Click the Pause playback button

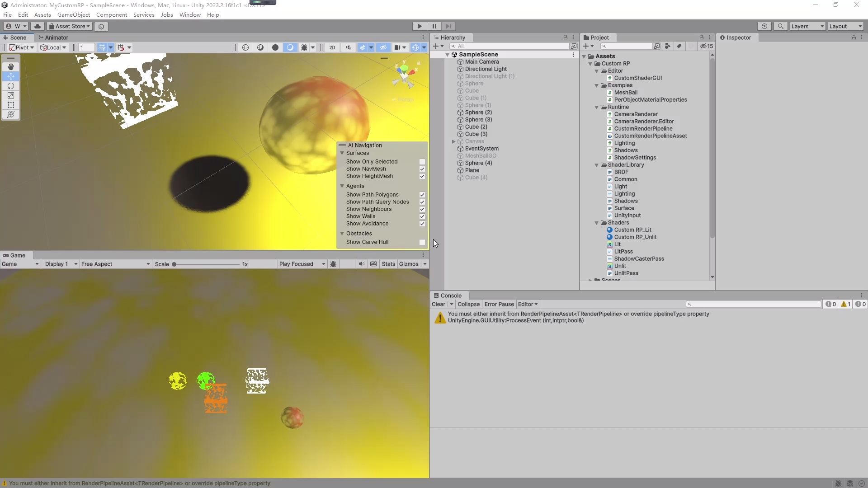[434, 26]
